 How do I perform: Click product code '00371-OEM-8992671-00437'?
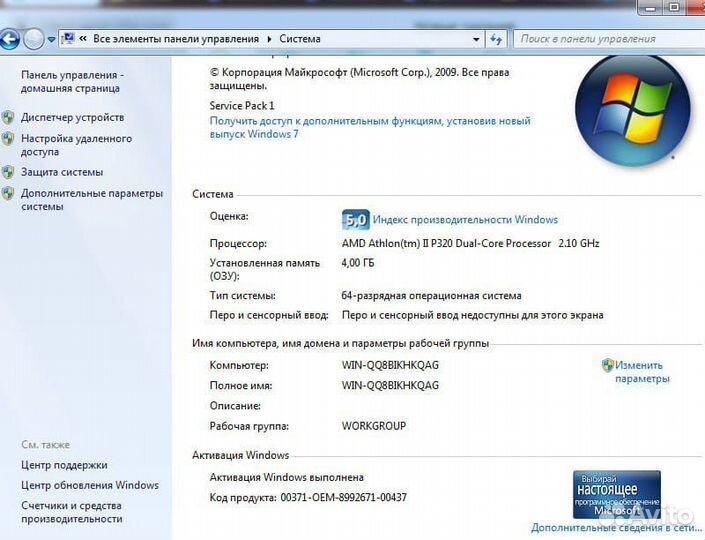pyautogui.click(x=344, y=497)
